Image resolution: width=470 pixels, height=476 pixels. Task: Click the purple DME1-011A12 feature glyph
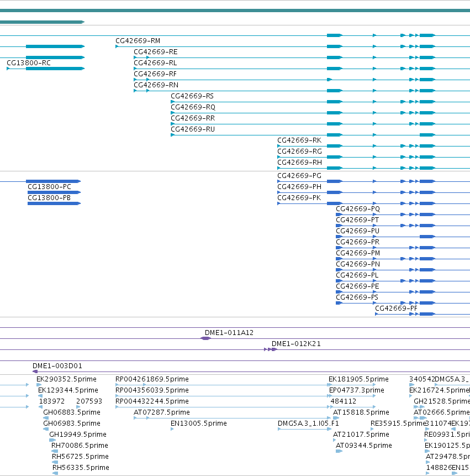(205, 338)
